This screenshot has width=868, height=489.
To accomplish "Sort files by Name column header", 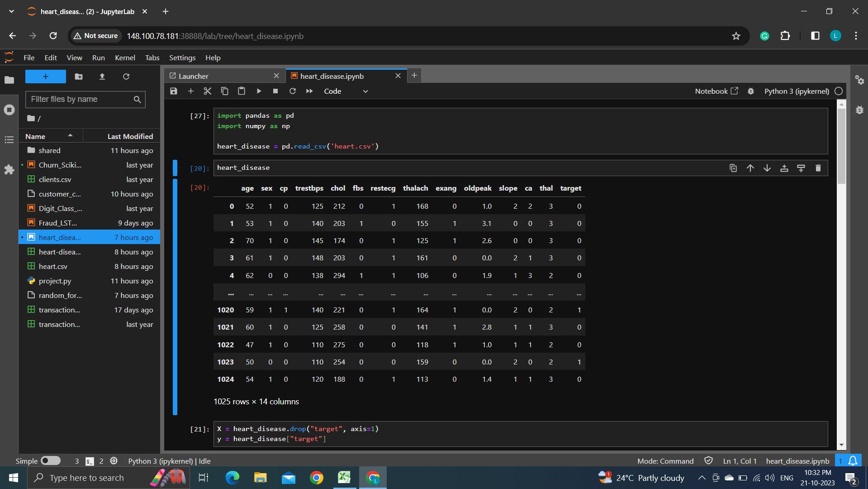I will [x=51, y=136].
